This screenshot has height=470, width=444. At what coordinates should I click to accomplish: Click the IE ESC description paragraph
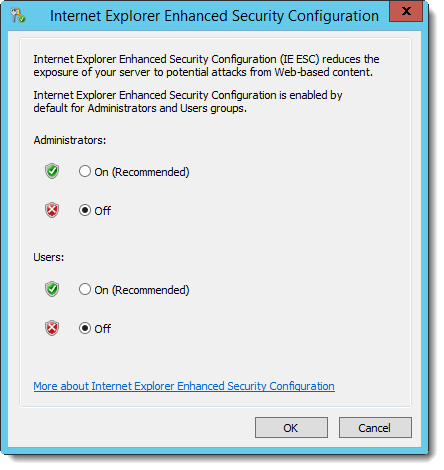tap(206, 66)
